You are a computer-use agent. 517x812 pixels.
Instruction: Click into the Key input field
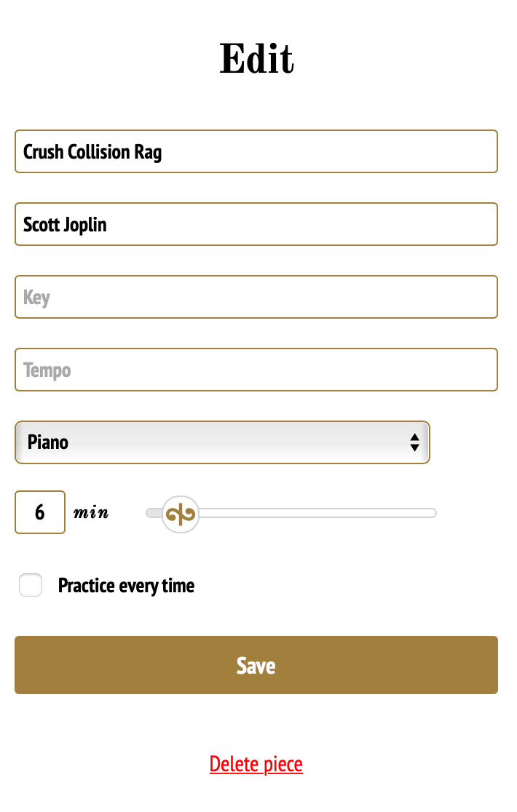point(256,297)
